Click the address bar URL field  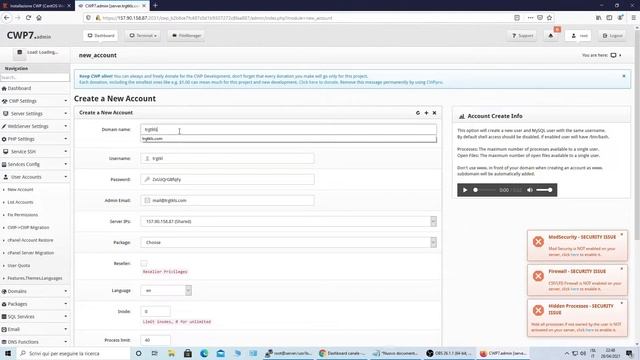pyautogui.click(x=302, y=18)
